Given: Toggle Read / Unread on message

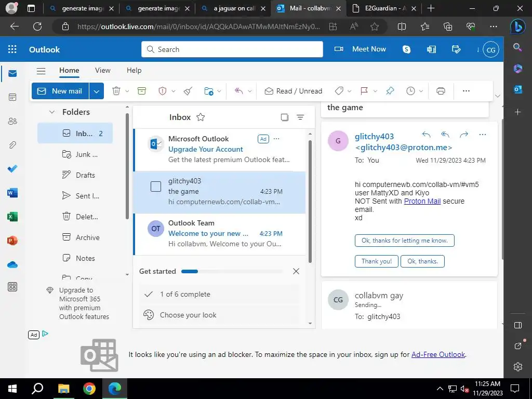Looking at the screenshot, I should click(293, 91).
